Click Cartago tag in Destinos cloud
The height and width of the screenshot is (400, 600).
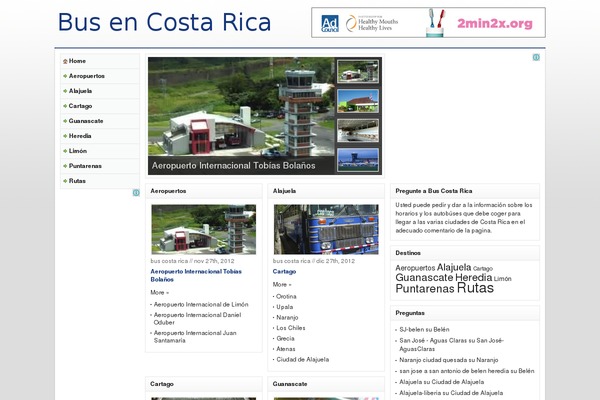click(x=483, y=269)
